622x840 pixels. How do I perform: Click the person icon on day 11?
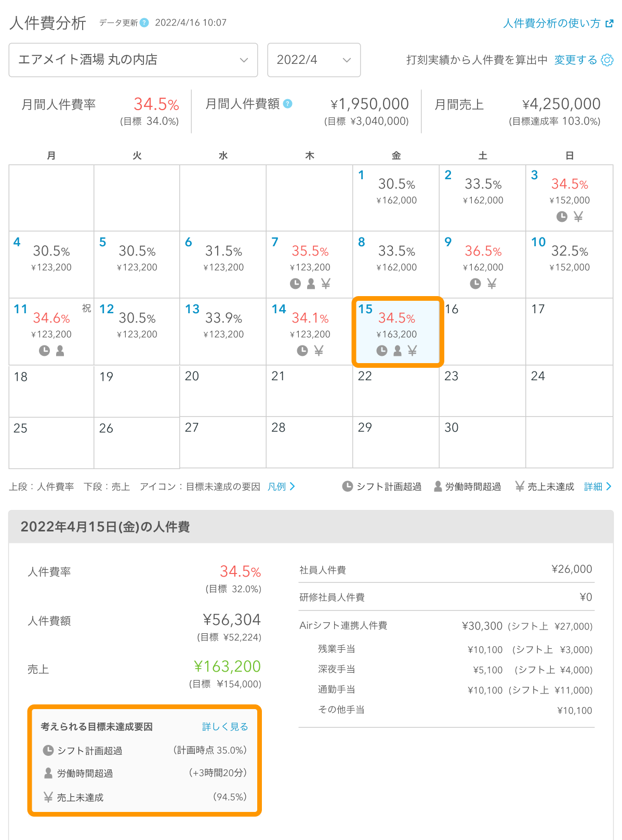60,351
